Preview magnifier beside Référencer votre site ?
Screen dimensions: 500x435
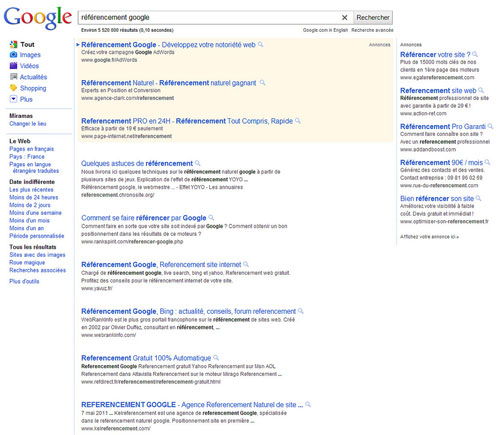coord(475,54)
